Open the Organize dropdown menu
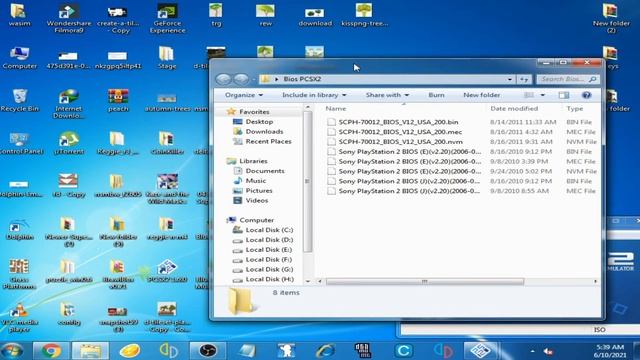Screen dimensions: 640x360 pyautogui.click(x=244, y=95)
